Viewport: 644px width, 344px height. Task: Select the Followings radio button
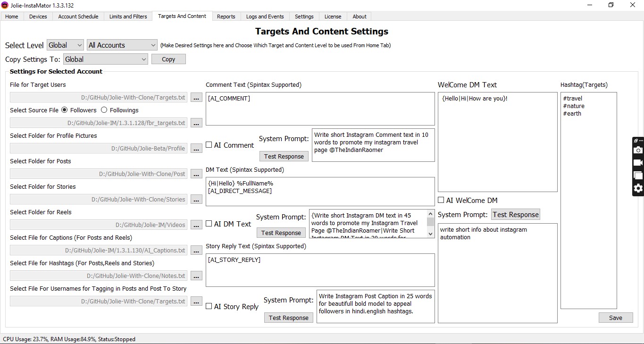103,110
